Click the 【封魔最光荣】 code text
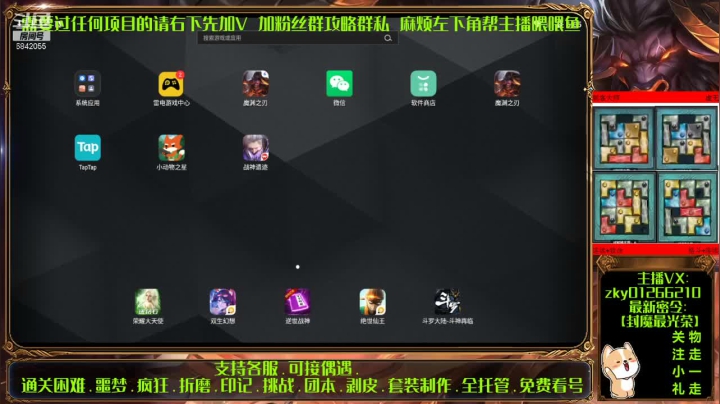The image size is (720, 404). click(x=659, y=321)
